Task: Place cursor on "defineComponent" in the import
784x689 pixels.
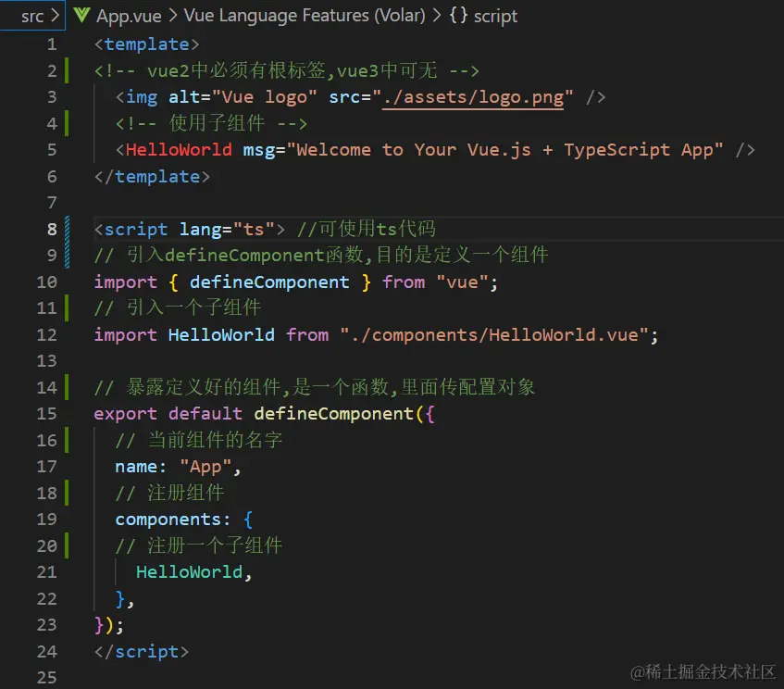Action: coord(268,282)
